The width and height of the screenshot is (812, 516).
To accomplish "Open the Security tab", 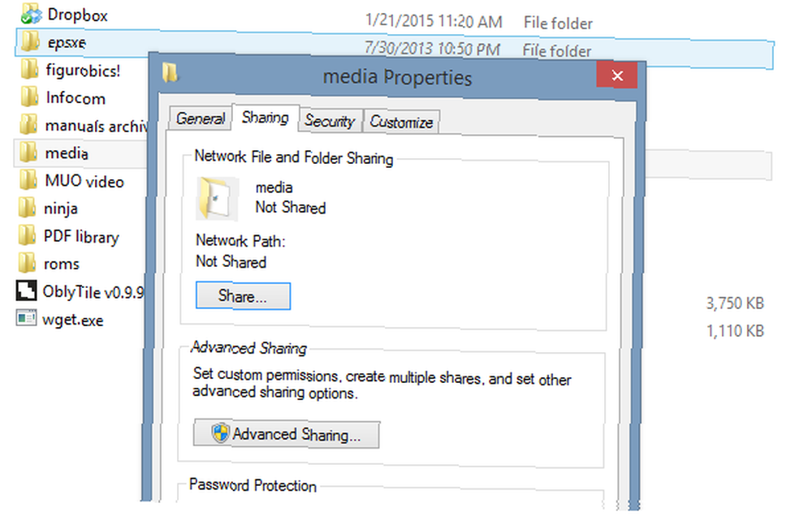I will (x=330, y=121).
